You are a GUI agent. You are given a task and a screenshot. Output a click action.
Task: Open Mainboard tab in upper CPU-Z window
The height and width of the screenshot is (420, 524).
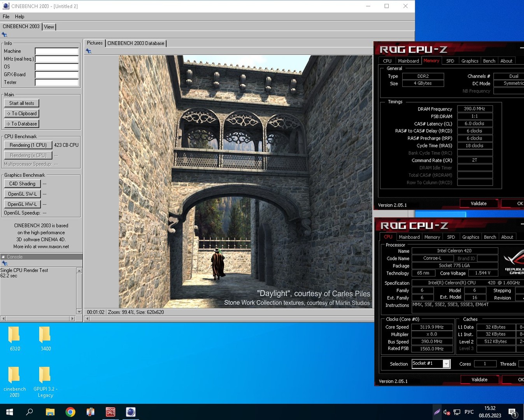point(408,61)
